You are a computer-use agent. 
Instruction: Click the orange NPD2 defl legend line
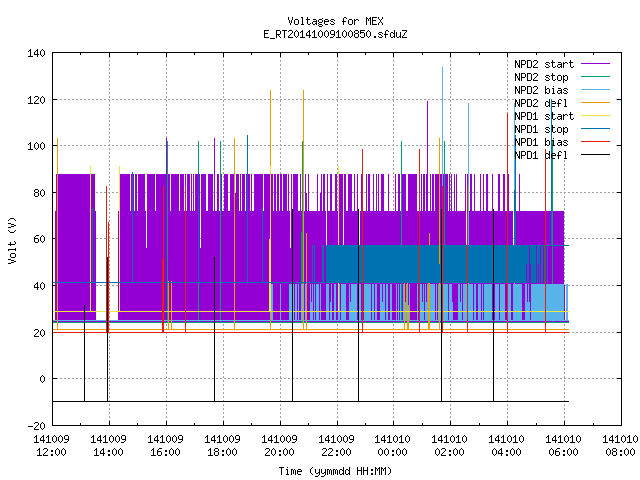click(x=595, y=103)
